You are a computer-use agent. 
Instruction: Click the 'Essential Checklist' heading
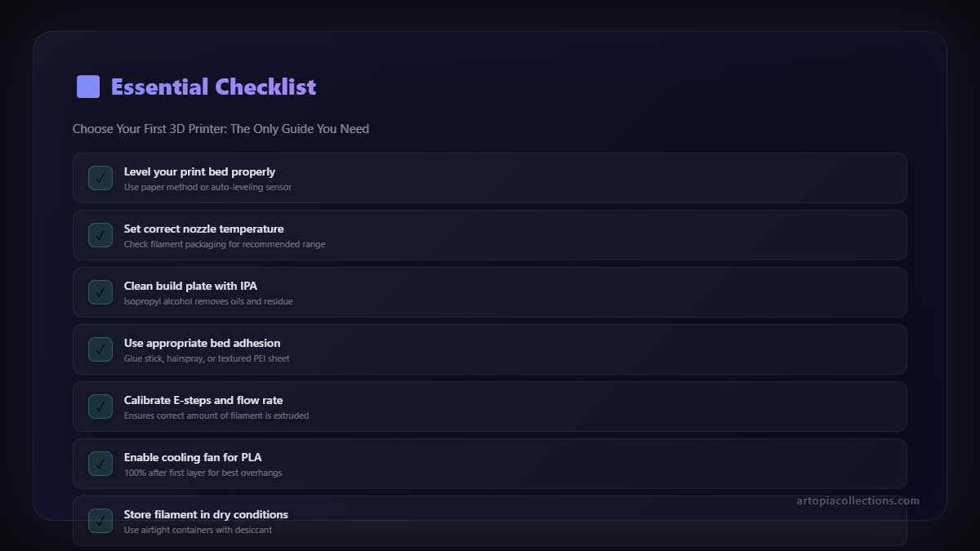(213, 87)
